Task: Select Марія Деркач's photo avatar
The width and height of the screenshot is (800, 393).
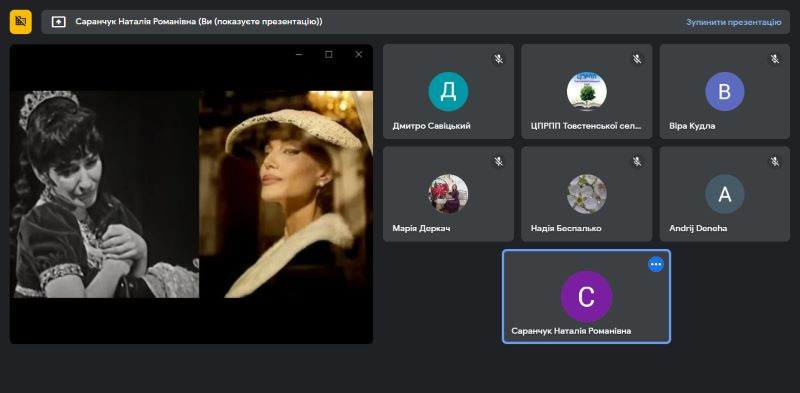Action: click(448, 194)
